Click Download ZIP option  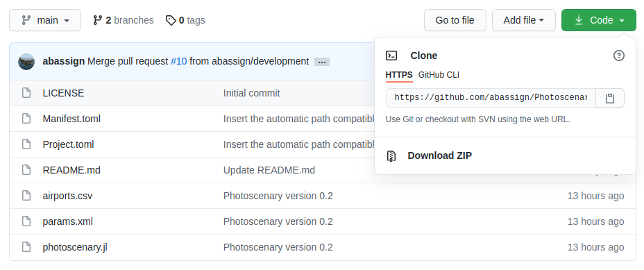(x=439, y=155)
